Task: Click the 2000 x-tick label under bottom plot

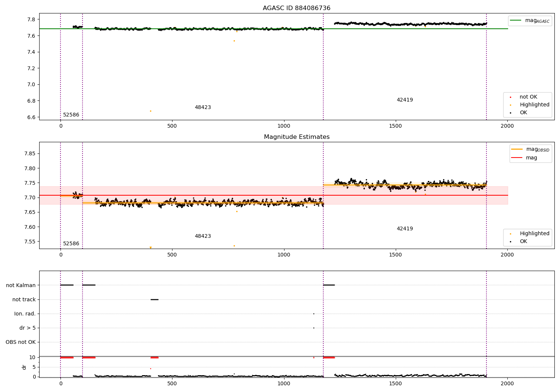Action: click(x=507, y=383)
